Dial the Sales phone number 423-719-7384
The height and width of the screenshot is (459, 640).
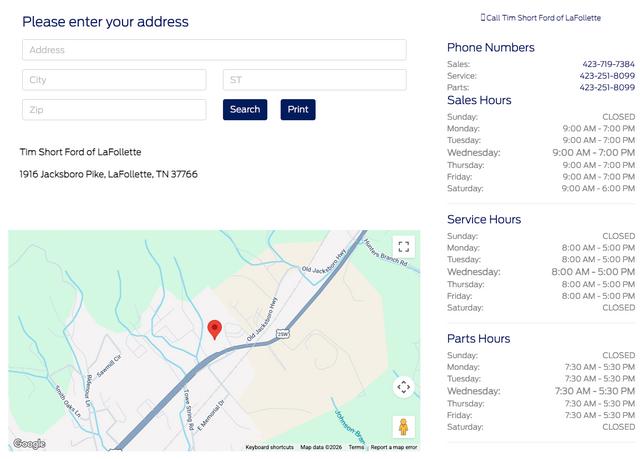(x=608, y=64)
